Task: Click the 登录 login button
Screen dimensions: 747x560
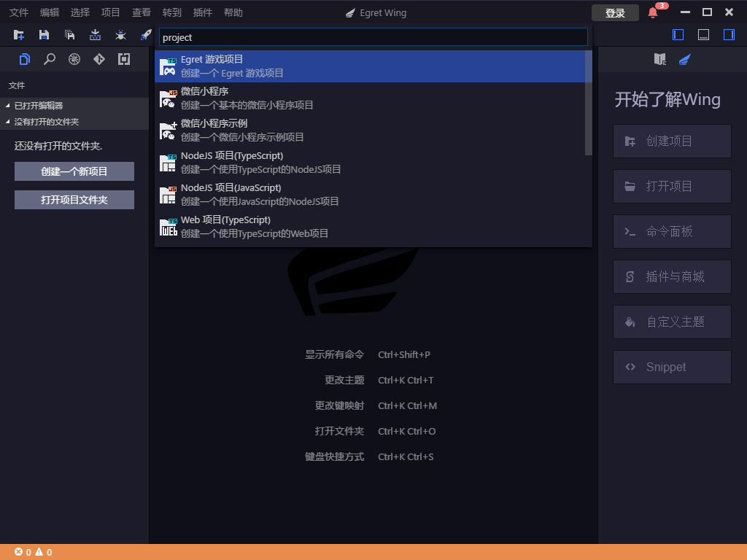Action: pyautogui.click(x=615, y=13)
